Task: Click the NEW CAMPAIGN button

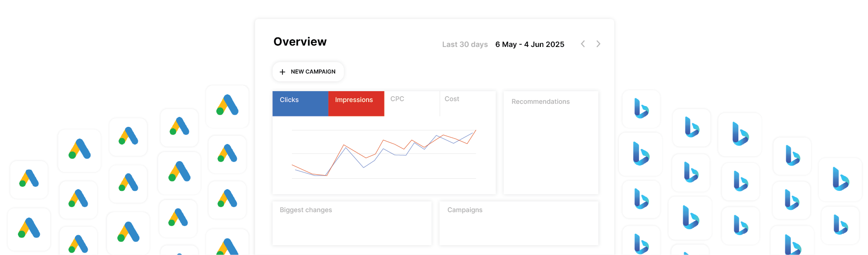Action: (308, 72)
